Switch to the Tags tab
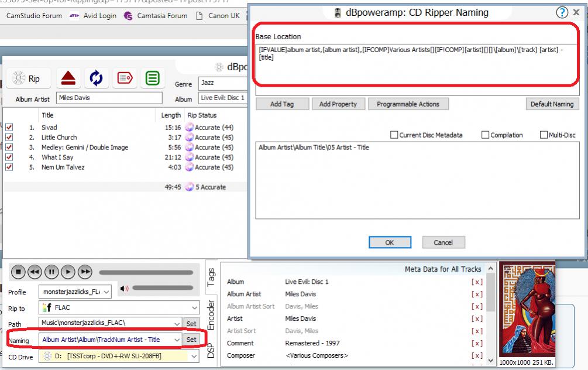 pos(211,277)
